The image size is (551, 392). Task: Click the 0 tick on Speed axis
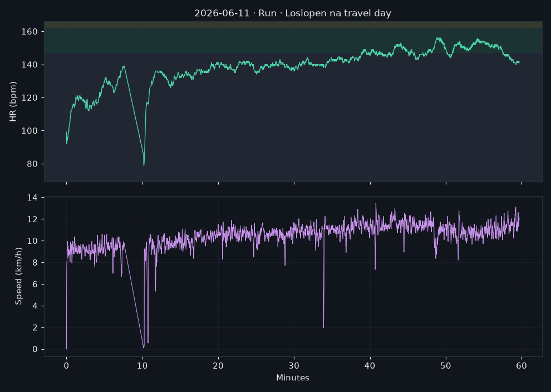[x=35, y=350]
